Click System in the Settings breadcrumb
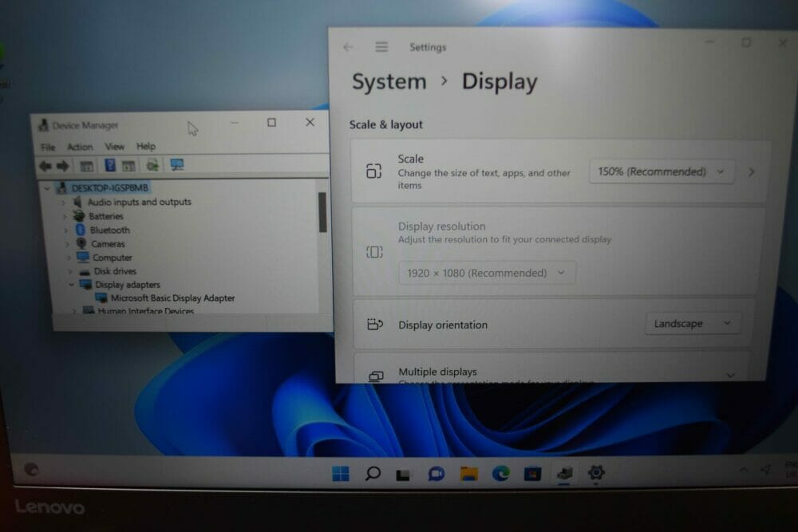 tap(389, 81)
